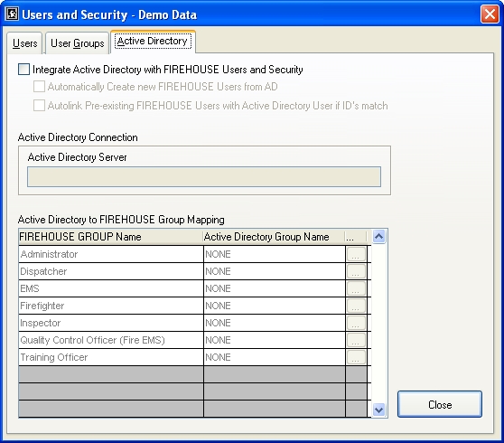Select the Active Directory tab
Viewport: 504px width, 443px height.
(153, 42)
